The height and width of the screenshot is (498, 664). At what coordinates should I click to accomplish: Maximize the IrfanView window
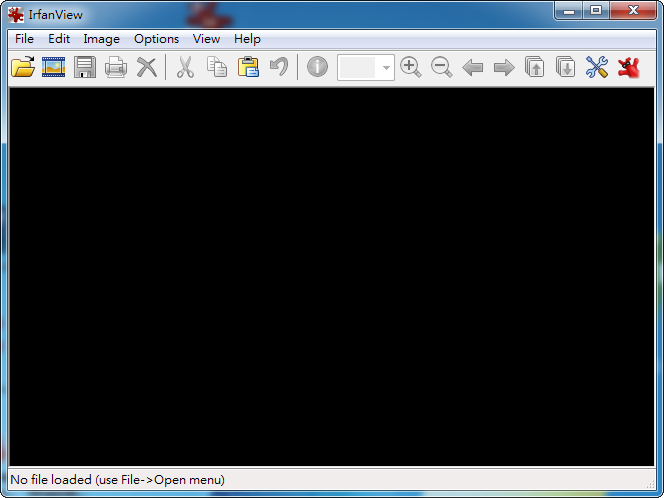[596, 11]
